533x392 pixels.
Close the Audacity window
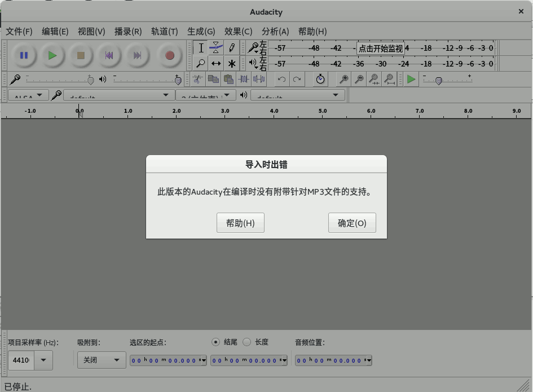pyautogui.click(x=521, y=11)
